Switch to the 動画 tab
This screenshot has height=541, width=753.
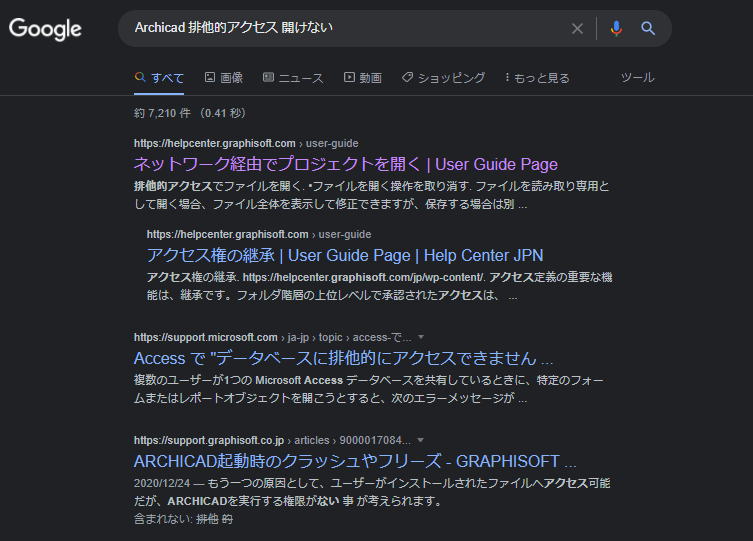click(363, 78)
